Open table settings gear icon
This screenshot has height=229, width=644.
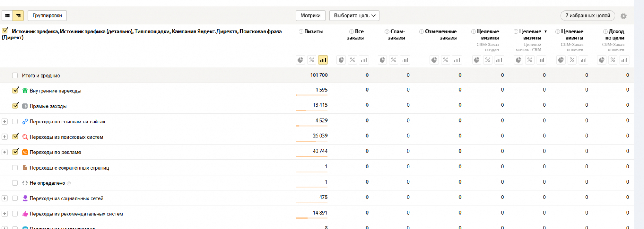(623, 16)
